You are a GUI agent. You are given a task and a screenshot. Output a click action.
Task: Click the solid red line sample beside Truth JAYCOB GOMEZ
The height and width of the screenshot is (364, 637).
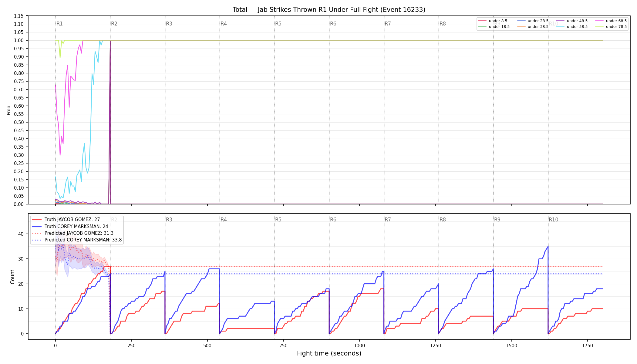tap(37, 220)
